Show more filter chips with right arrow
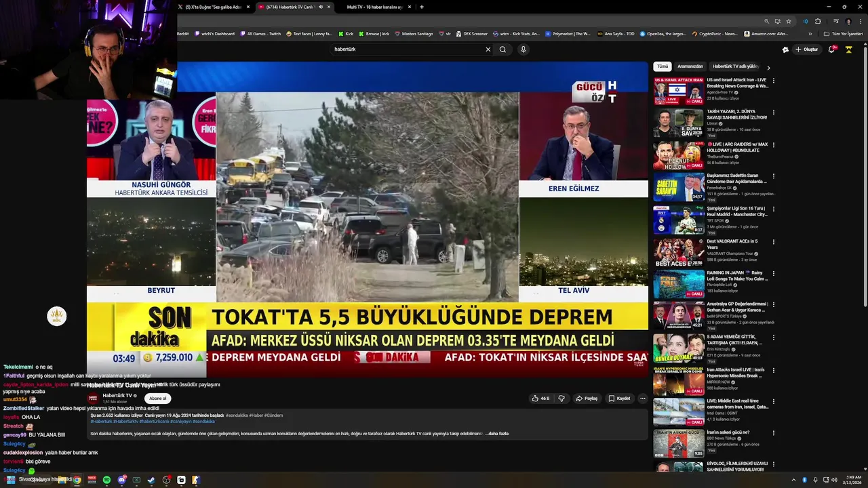The width and height of the screenshot is (868, 488). click(x=768, y=67)
